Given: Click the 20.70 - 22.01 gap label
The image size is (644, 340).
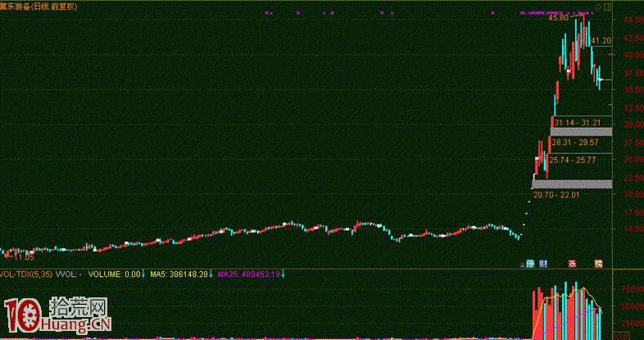Looking at the screenshot, I should coord(556,195).
